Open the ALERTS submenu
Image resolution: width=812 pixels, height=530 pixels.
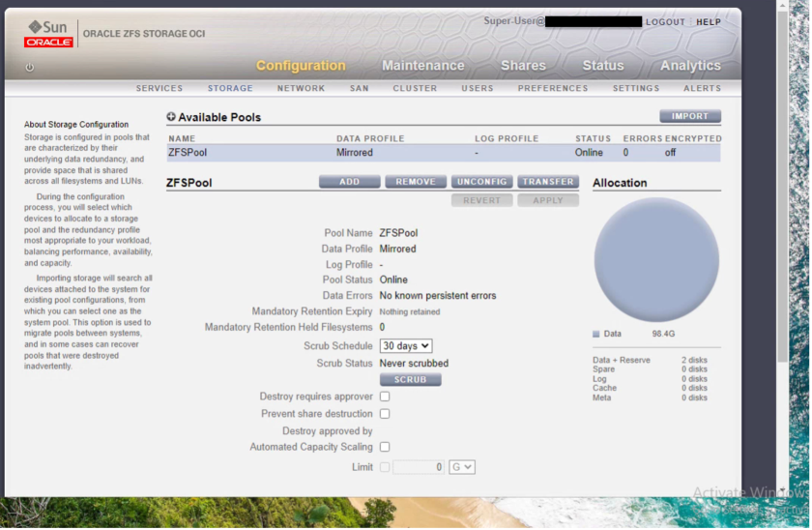click(702, 89)
